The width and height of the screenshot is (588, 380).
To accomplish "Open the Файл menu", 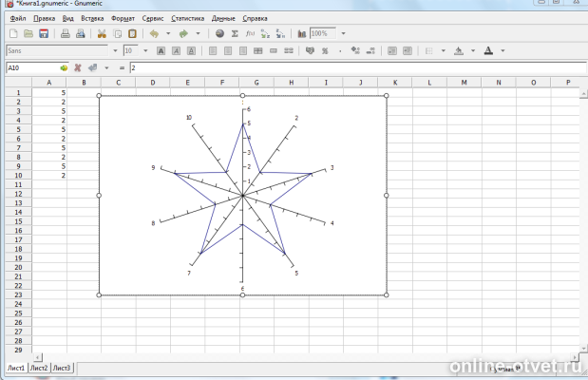I will click(18, 18).
